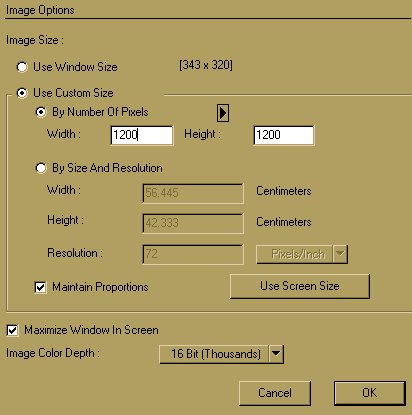
Task: Click the Resolution field showing 72
Action: point(193,254)
